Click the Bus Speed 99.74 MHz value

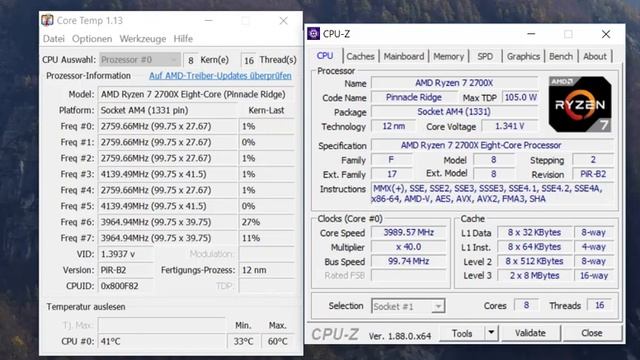coord(408,261)
